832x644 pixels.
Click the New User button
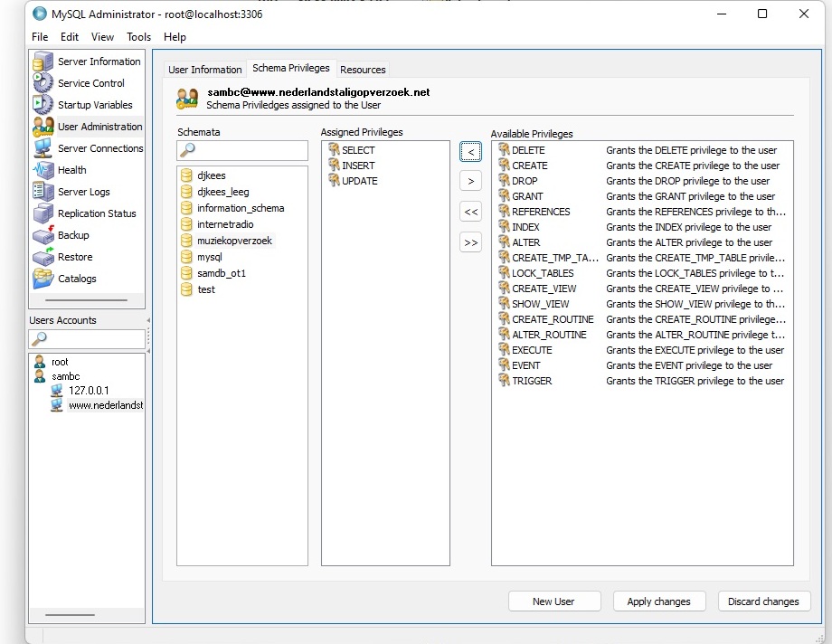click(x=553, y=601)
